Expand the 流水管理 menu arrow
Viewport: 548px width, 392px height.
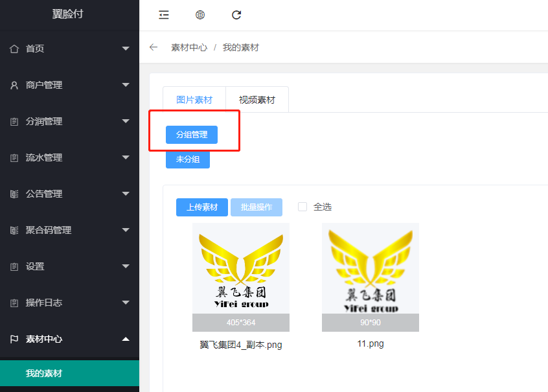[126, 157]
